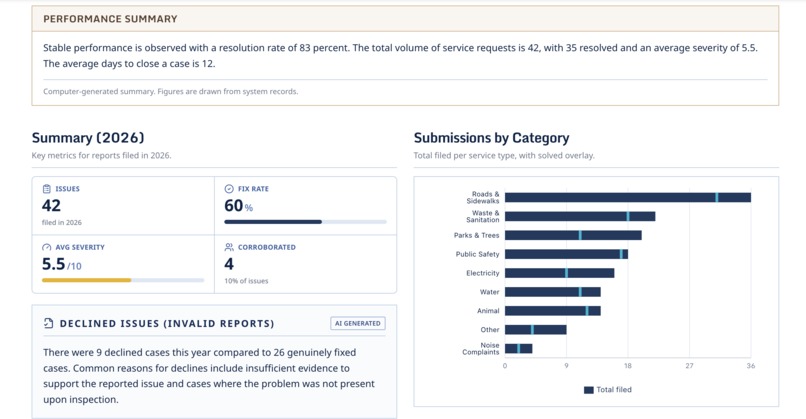Click the Issues clipboard icon
Viewport: 806px width, 419px height.
(47, 189)
